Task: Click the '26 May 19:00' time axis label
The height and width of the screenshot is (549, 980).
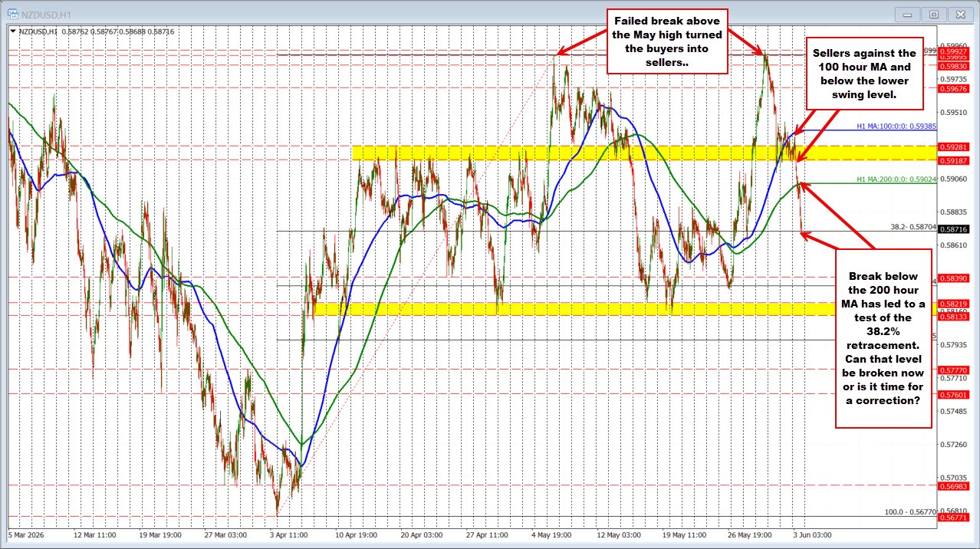Action: (x=751, y=534)
